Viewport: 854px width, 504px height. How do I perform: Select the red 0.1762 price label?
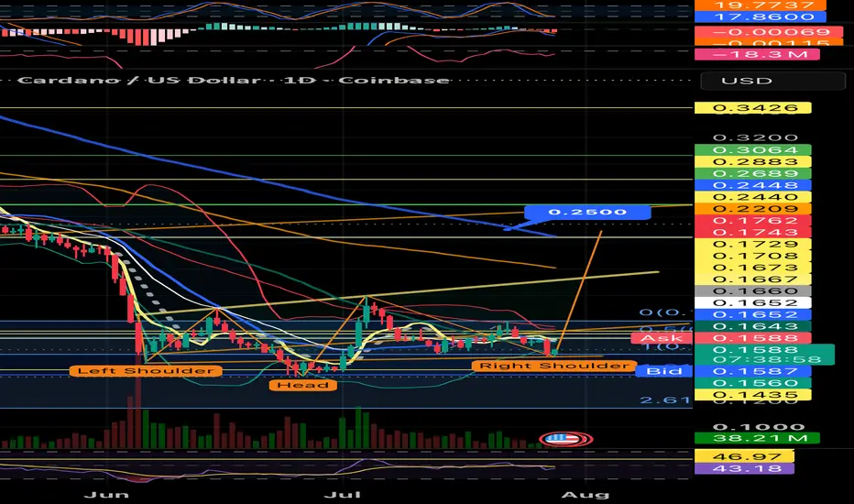pos(752,221)
